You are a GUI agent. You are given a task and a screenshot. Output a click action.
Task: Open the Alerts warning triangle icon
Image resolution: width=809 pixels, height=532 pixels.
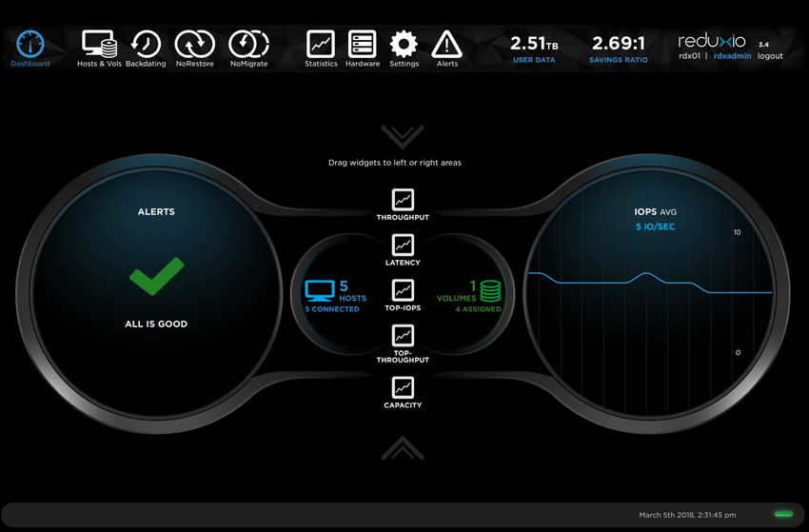(446, 44)
